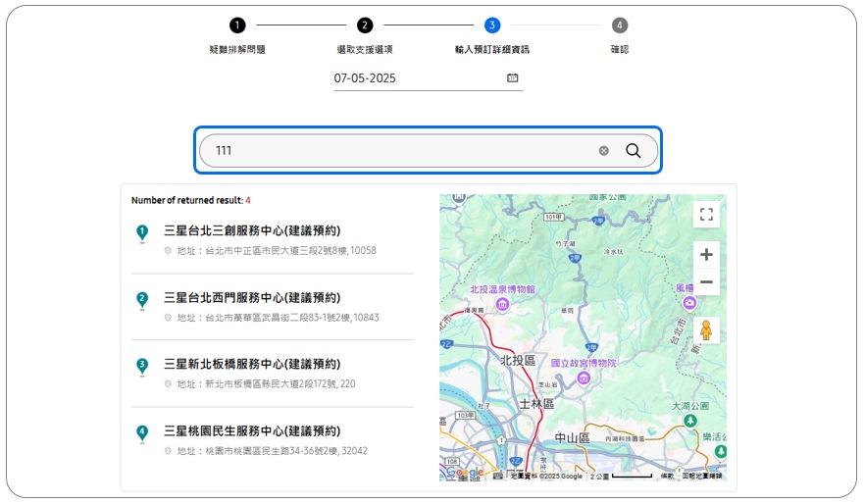Viewport: 864px width, 504px height.
Task: Click location pin number 2
Action: coord(142,300)
